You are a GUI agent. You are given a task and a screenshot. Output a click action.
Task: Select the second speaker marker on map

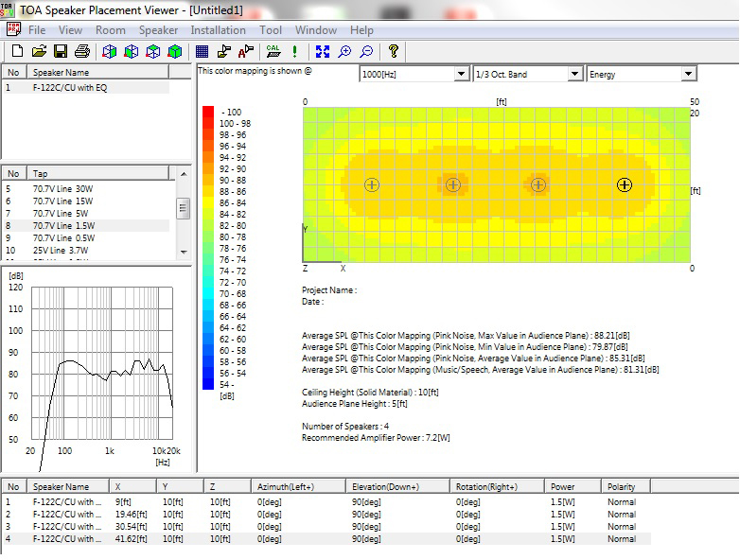[453, 185]
